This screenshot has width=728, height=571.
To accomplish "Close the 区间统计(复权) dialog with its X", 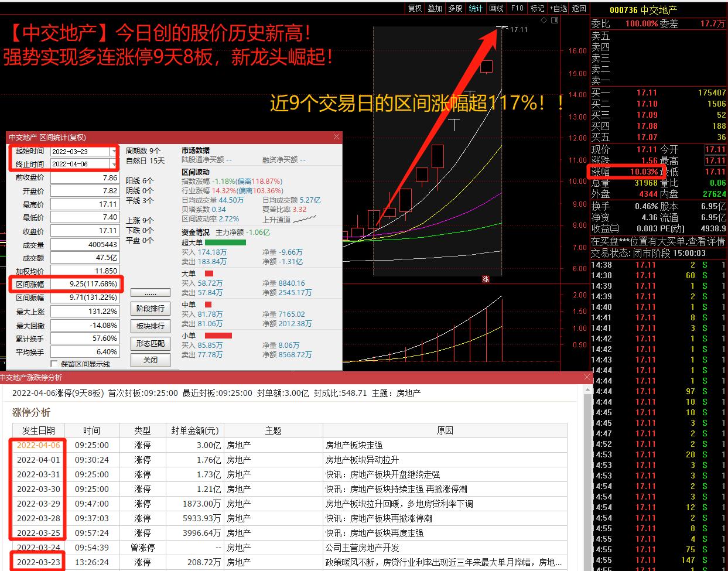I will coord(336,137).
